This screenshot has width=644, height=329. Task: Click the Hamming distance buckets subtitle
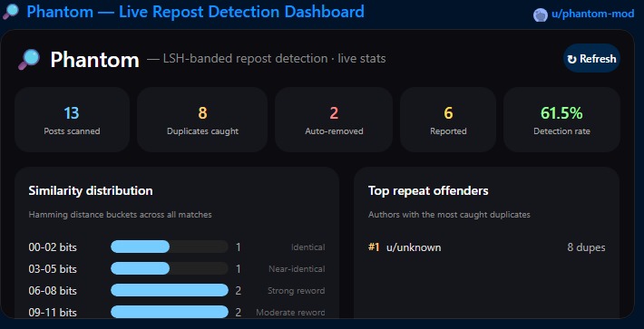(x=120, y=215)
